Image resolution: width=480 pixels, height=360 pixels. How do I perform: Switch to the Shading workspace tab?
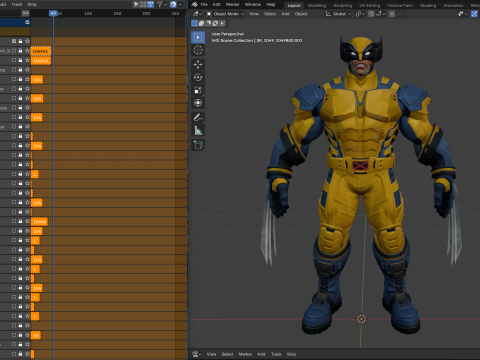[x=428, y=5]
